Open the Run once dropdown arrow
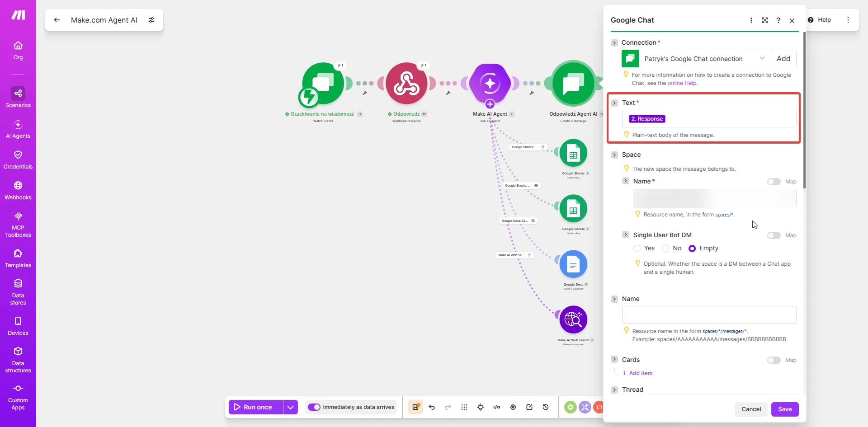 coord(290,407)
